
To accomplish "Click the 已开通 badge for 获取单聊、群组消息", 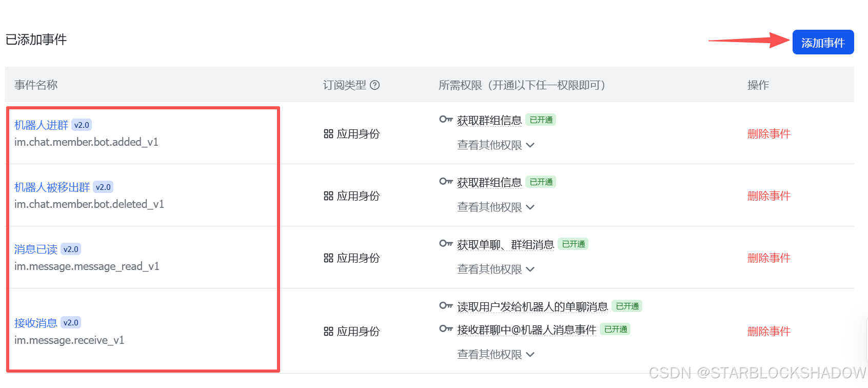I will pyautogui.click(x=573, y=244).
